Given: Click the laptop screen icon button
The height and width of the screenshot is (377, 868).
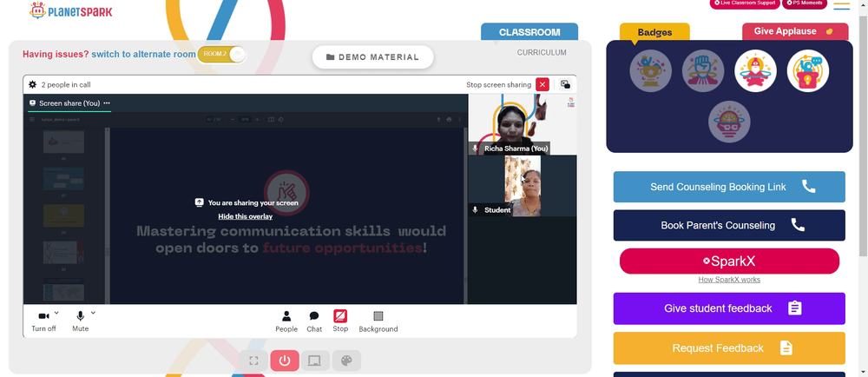Looking at the screenshot, I should [315, 361].
